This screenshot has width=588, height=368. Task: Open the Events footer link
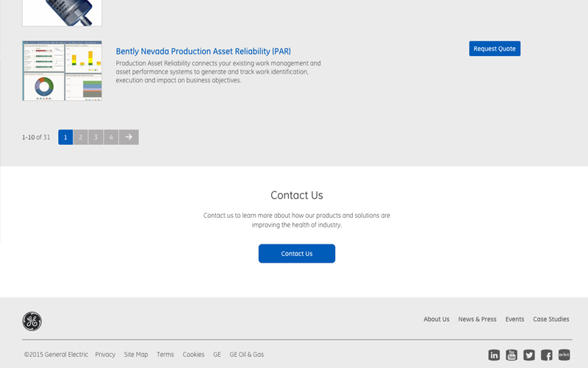514,319
